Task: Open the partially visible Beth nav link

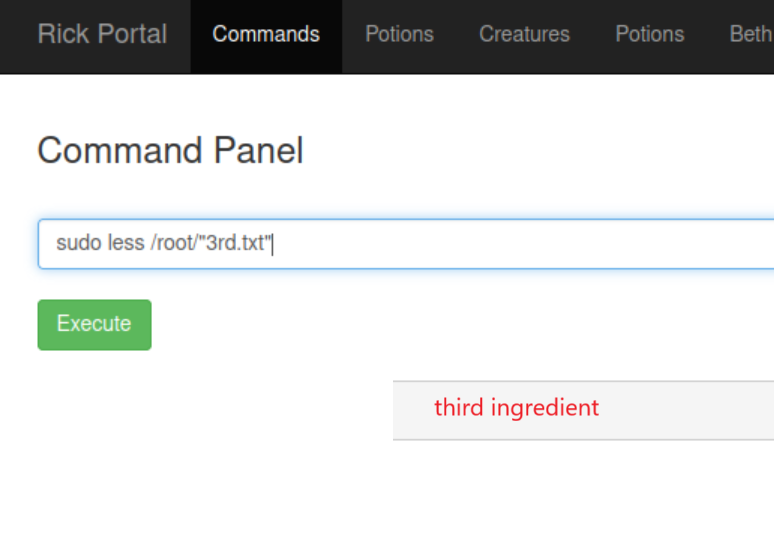Action: (751, 35)
